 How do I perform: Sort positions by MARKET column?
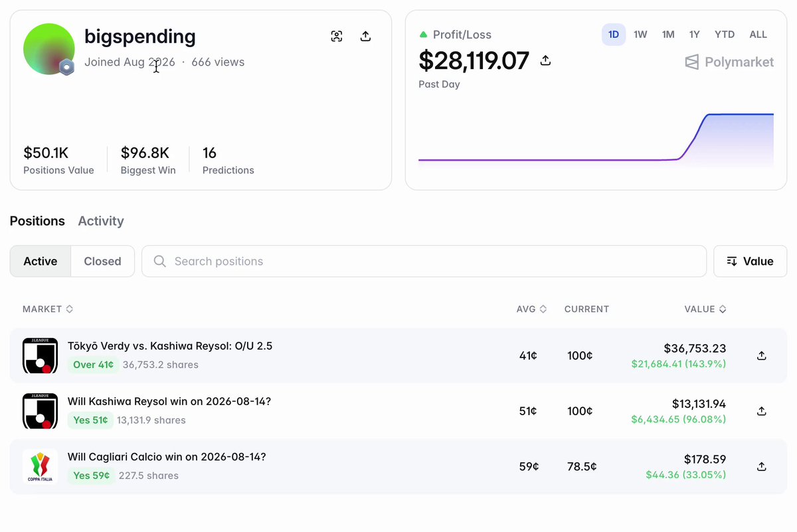point(48,309)
